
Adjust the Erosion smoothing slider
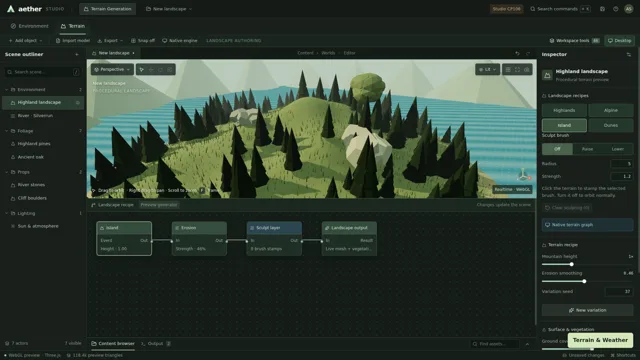click(x=587, y=281)
